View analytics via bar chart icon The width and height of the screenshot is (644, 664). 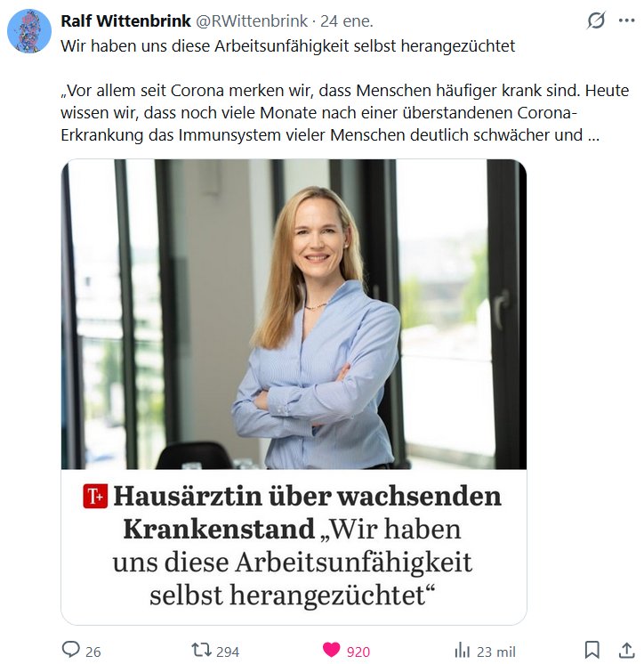(463, 650)
